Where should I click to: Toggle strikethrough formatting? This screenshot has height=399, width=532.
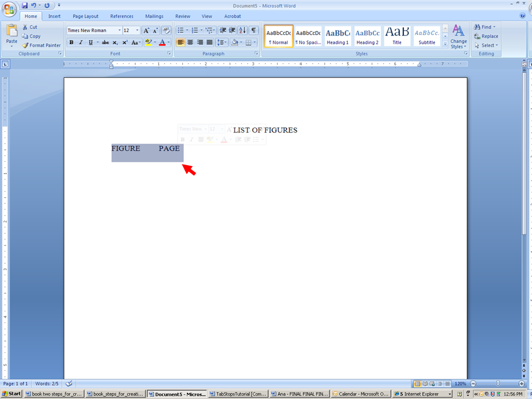105,43
